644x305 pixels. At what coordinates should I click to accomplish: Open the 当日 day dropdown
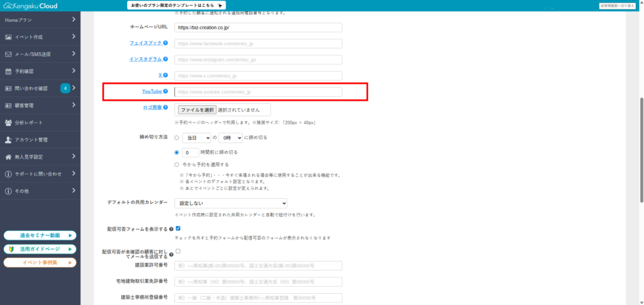(x=197, y=138)
